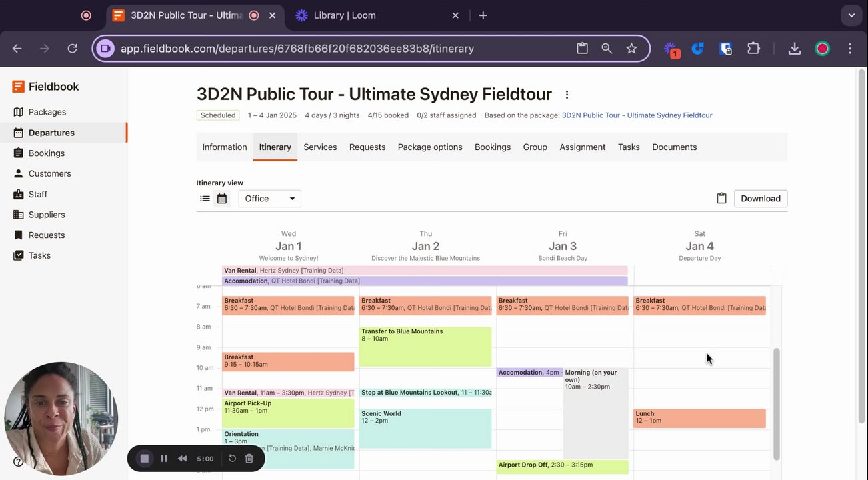This screenshot has height=480, width=868.
Task: Open Morning (on your own) event
Action: coord(596,413)
